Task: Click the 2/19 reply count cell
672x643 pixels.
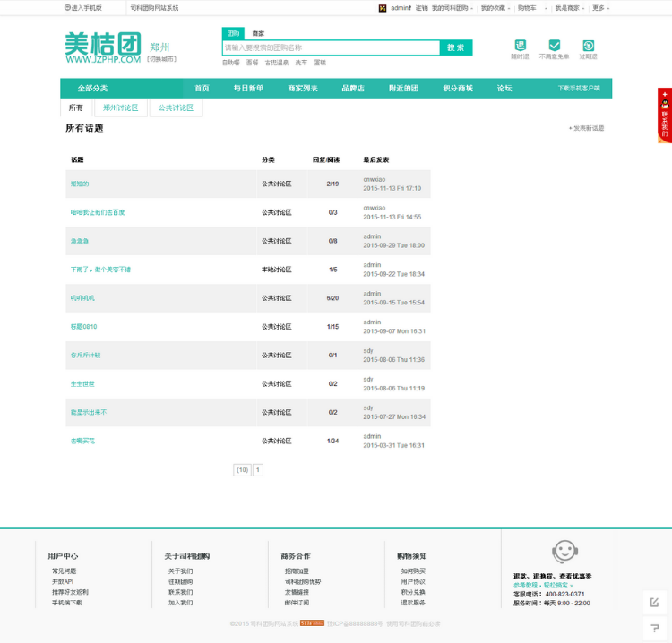Action: click(332, 184)
